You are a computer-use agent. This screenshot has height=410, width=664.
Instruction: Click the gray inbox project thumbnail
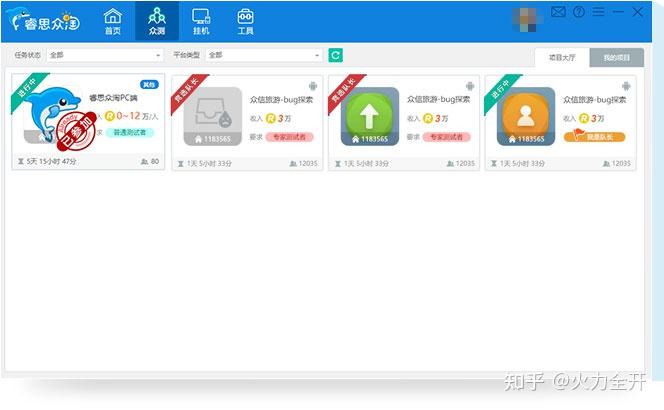click(212, 116)
